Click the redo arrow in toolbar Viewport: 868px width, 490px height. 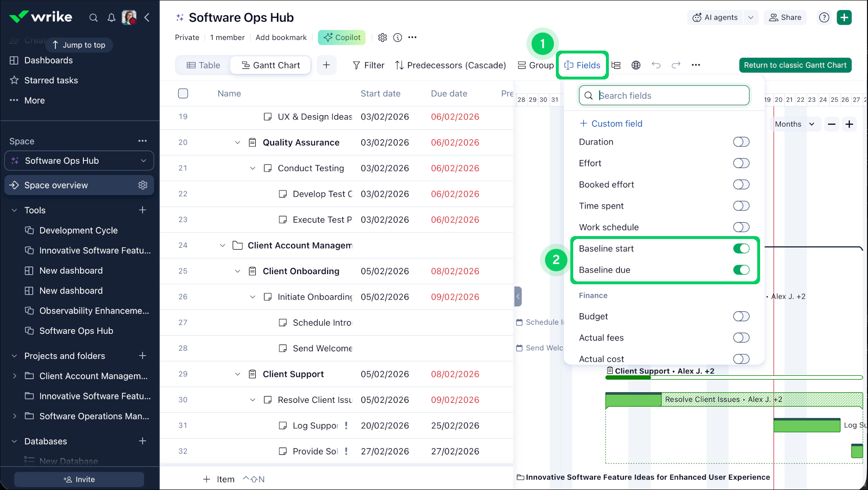coord(676,65)
